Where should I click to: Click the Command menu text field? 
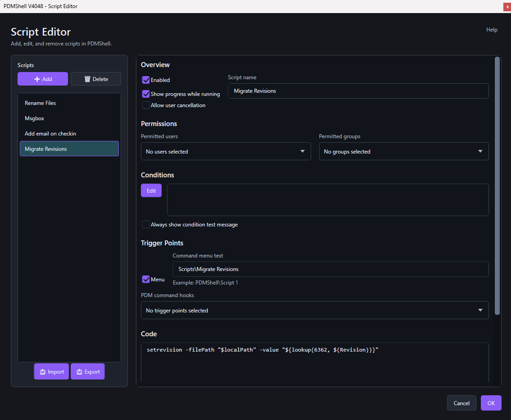(x=330, y=269)
